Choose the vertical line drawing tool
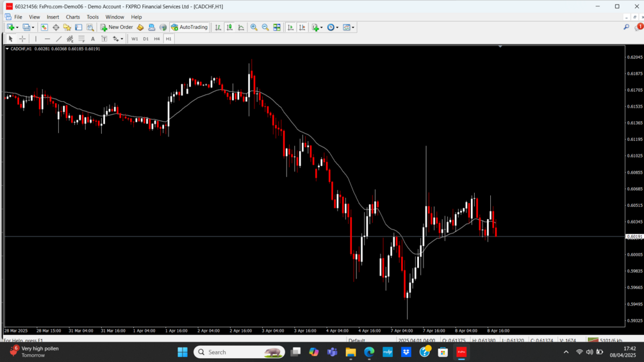 [36, 38]
